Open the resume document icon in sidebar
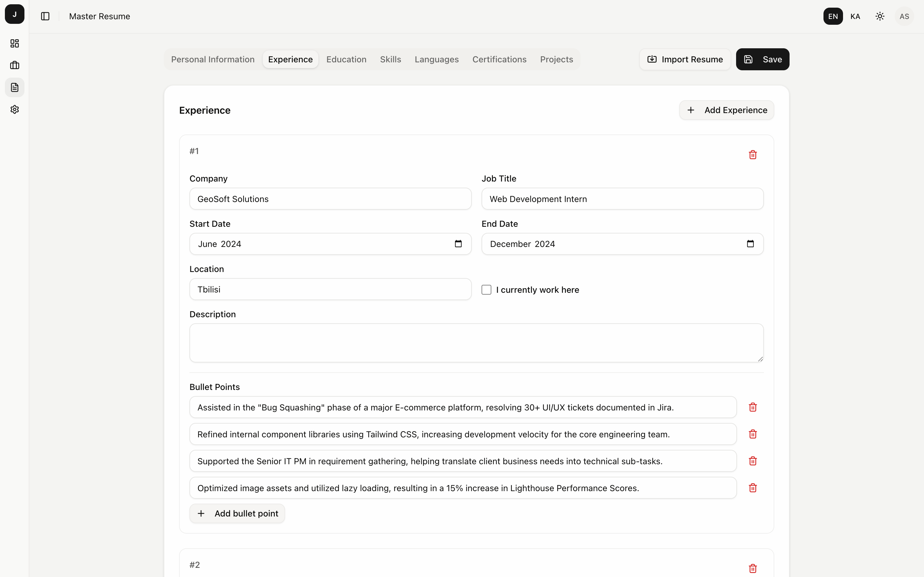 pyautogui.click(x=14, y=87)
